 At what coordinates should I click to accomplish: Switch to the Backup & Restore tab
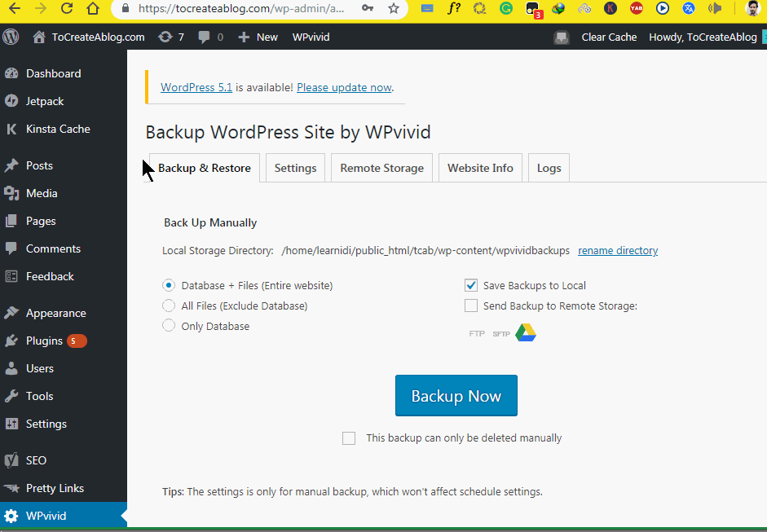[x=205, y=168]
